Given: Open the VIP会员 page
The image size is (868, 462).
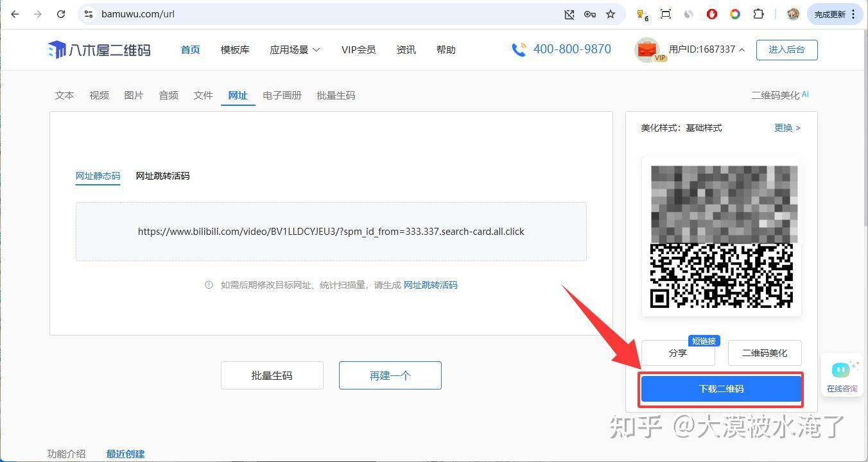Looking at the screenshot, I should coord(358,49).
